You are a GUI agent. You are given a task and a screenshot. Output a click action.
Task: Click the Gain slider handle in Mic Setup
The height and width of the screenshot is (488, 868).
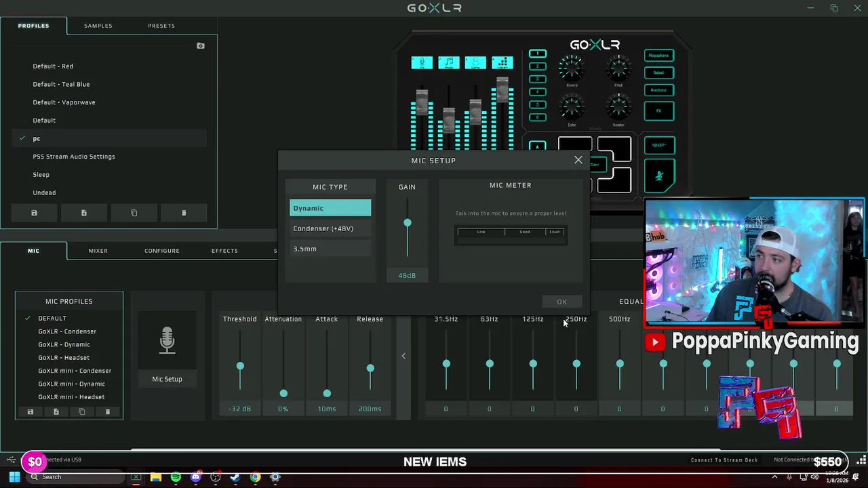(408, 223)
